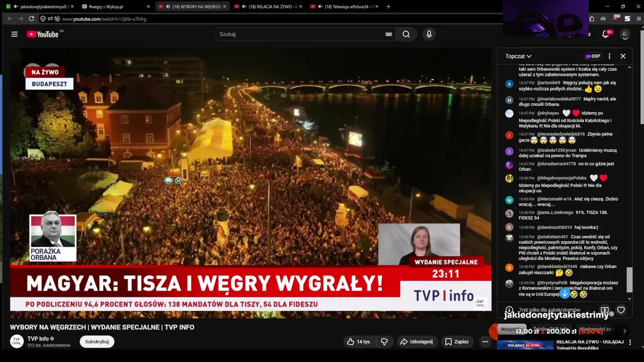Click username @mariakowalska3077 in chat
The height and width of the screenshot is (362, 644).
[x=558, y=99]
